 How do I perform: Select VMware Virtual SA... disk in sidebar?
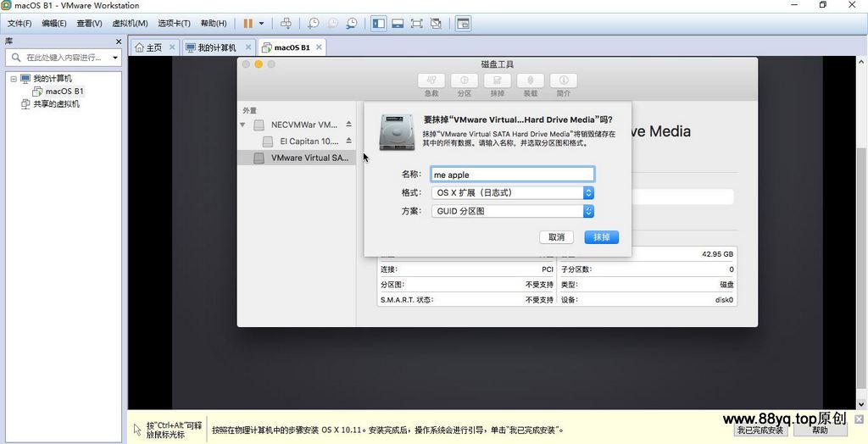coord(296,158)
